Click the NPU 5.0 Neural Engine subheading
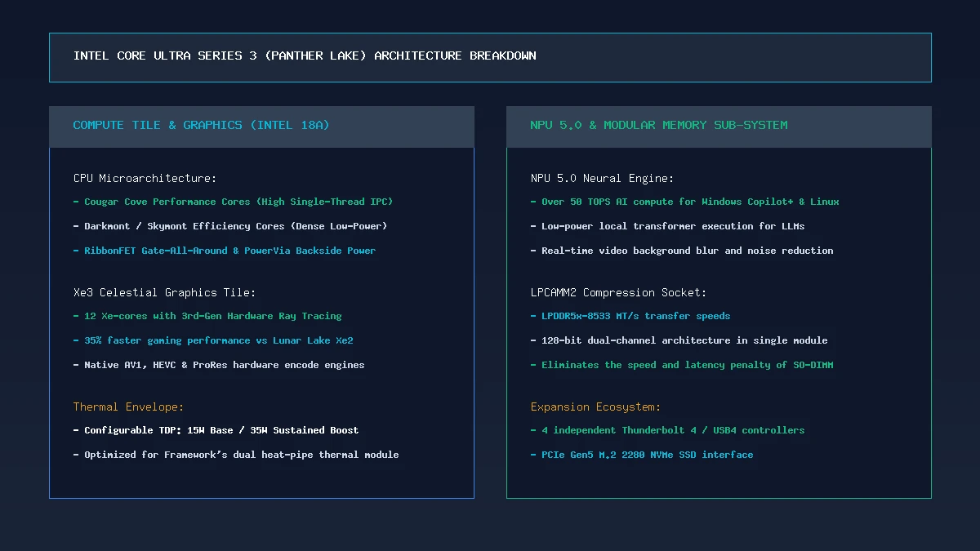Viewport: 980px width, 551px height. pyautogui.click(x=602, y=178)
